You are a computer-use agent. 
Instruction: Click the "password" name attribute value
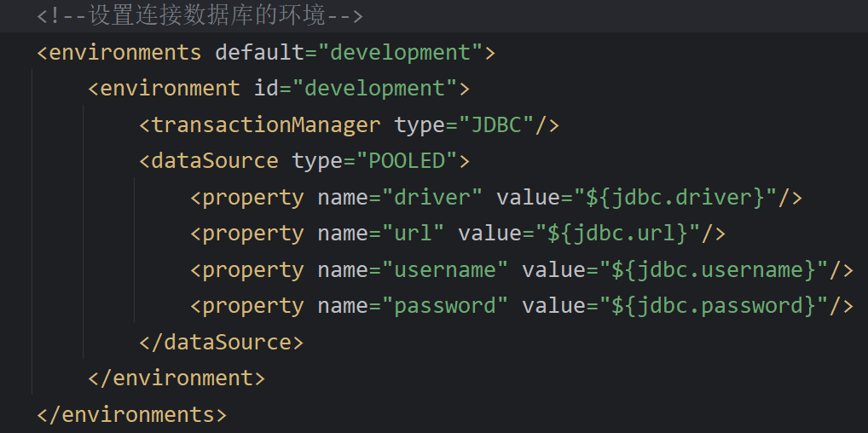pos(444,306)
